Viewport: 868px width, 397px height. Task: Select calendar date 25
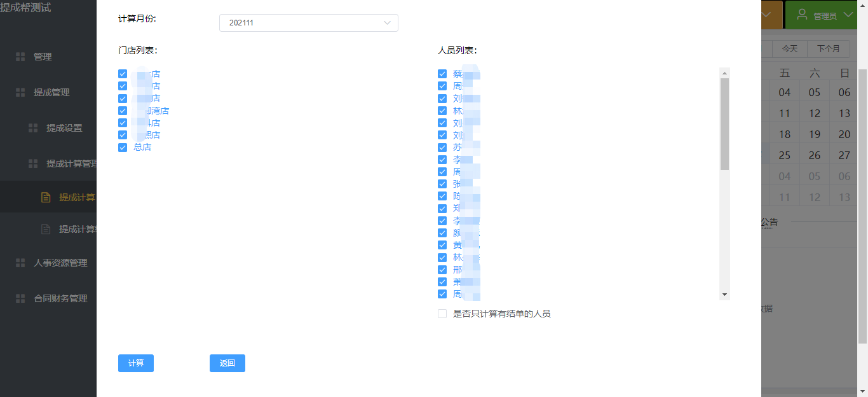[785, 155]
